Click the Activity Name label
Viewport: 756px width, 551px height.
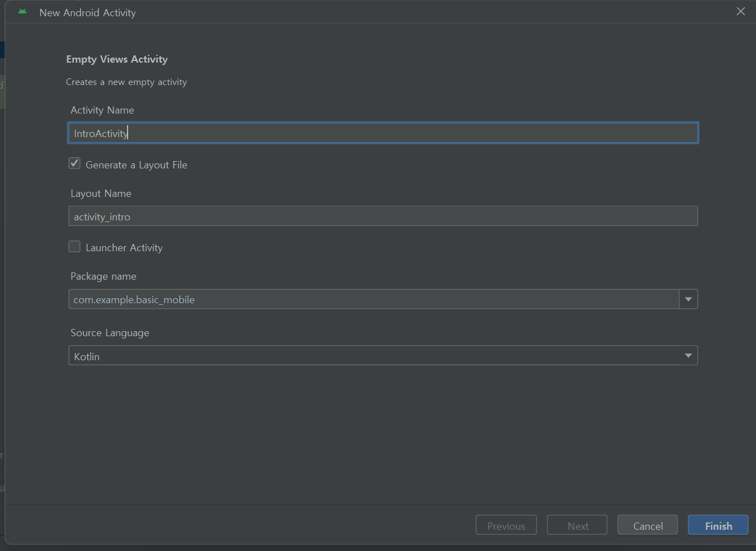(x=102, y=110)
